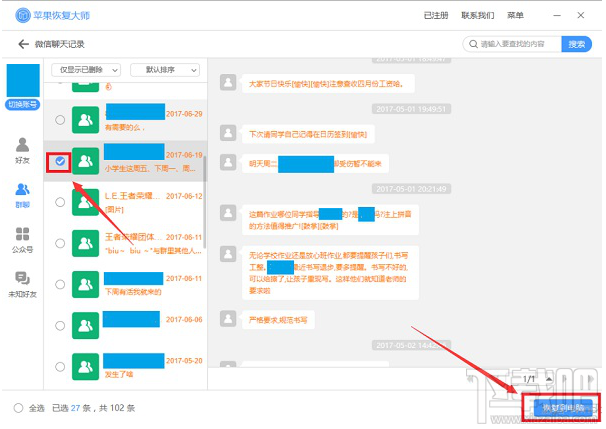Click the 苹果恢复大师 app logo

pyautogui.click(x=23, y=15)
